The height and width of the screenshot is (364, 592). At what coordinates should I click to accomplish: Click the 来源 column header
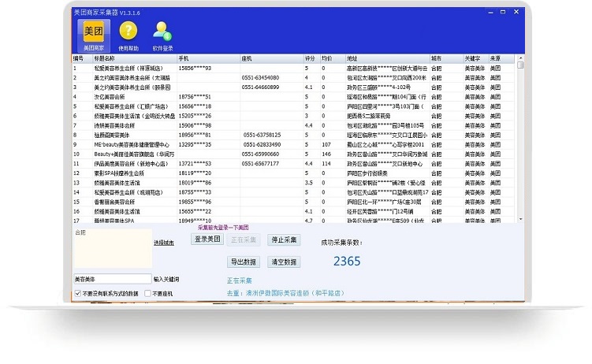[501, 58]
